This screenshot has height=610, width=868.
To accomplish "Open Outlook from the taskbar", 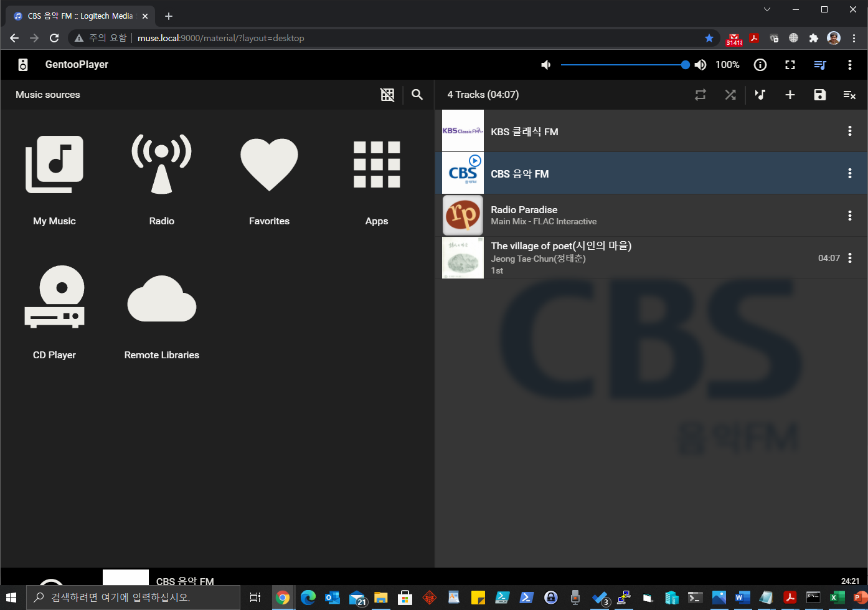I will tap(333, 598).
